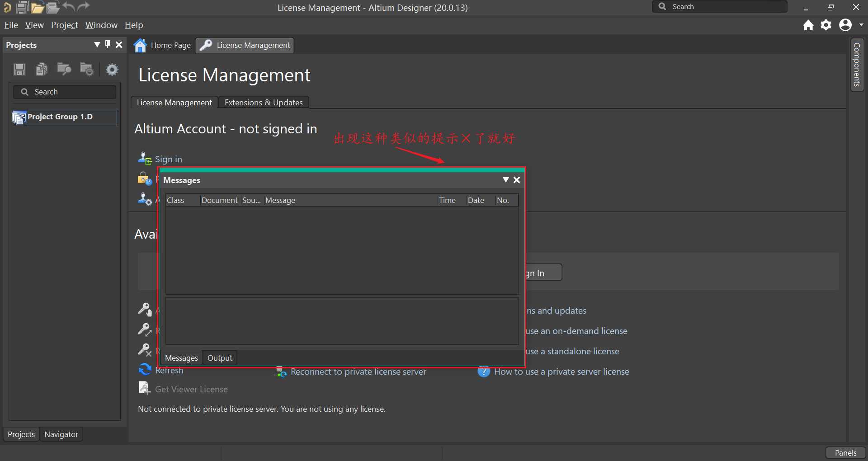868x461 pixels.
Task: Switch to the Home Page tab
Action: 162,45
